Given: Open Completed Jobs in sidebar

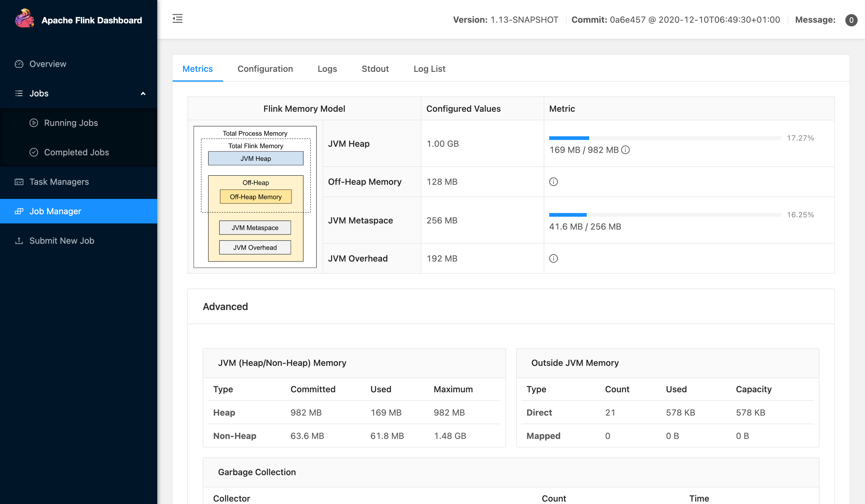Looking at the screenshot, I should pos(76,152).
